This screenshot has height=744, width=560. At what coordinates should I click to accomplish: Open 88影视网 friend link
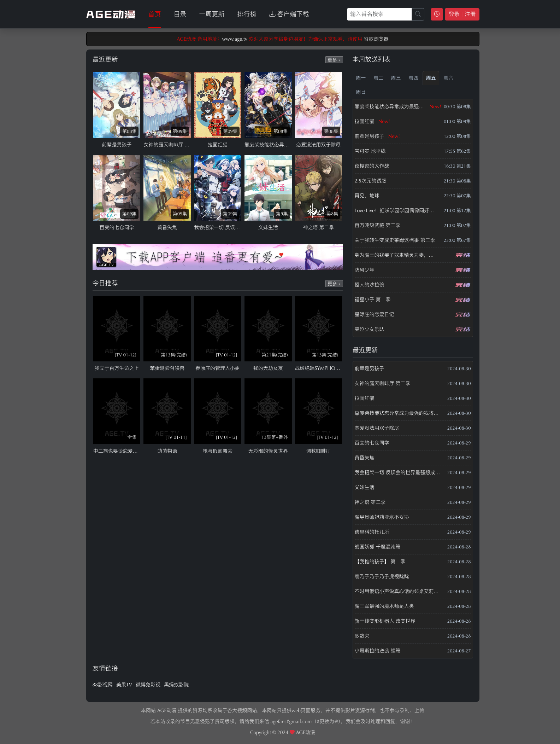pos(102,685)
